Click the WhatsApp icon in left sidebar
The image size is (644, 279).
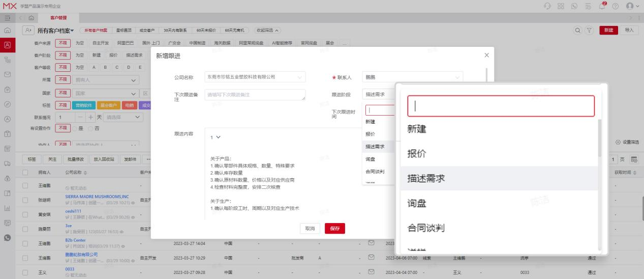point(8,237)
